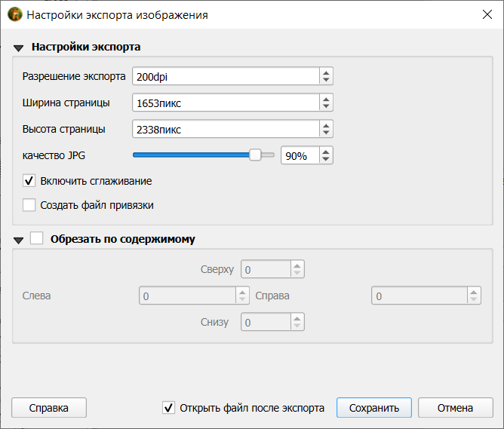Click the Разрешение экспорта label

coord(74,76)
